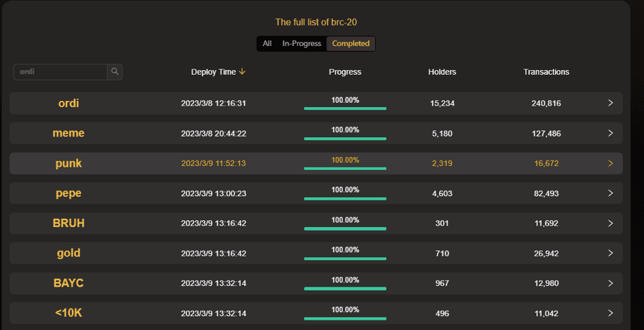Click the search magnifier icon
This screenshot has height=330, width=644.
point(115,71)
